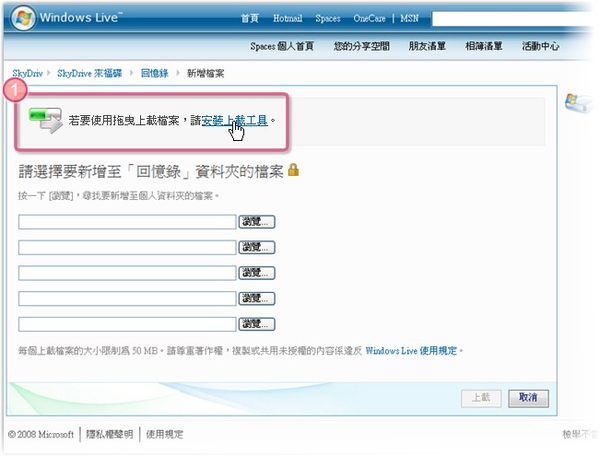This screenshot has width=600, height=456.
Task: Open 使用規定 footer link
Action: [x=165, y=434]
